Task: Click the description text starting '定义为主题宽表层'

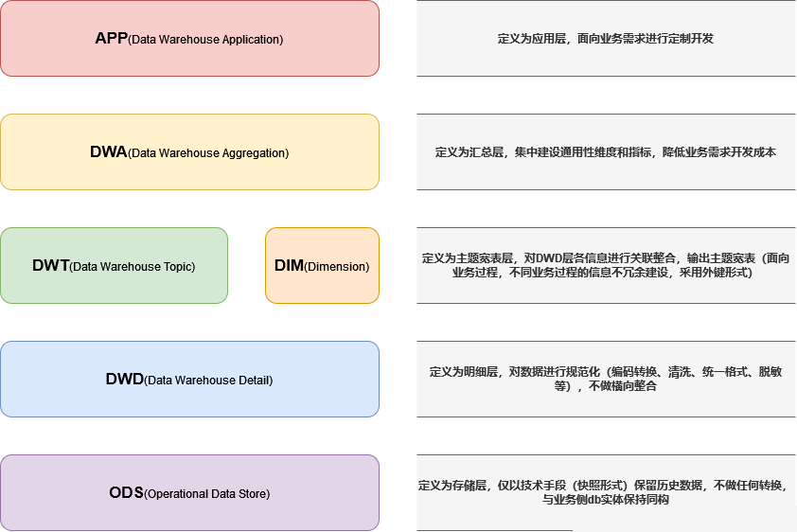Action: [606, 265]
